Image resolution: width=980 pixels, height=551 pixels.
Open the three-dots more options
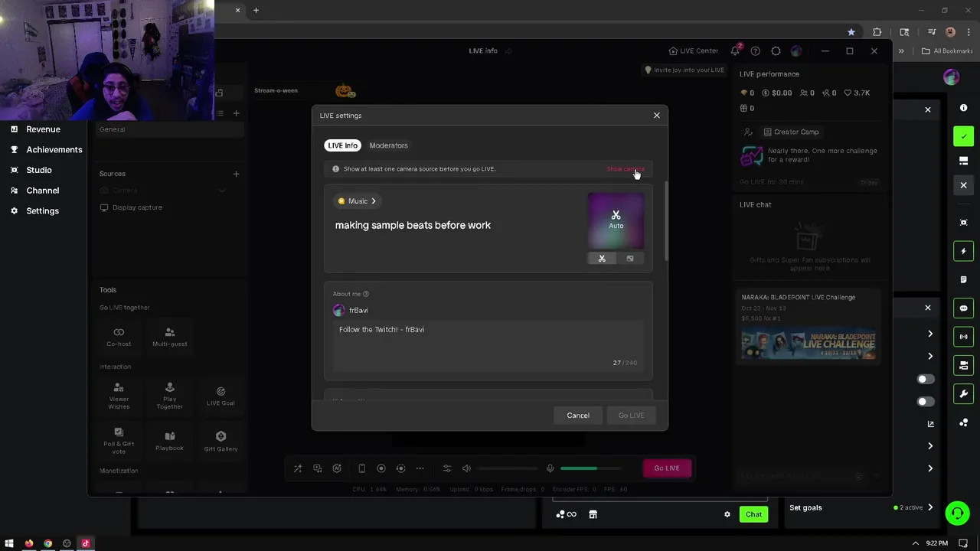click(420, 468)
